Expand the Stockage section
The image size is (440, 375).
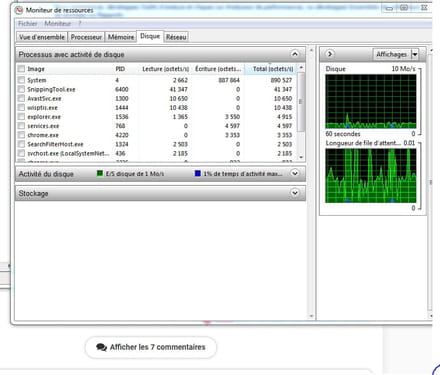(x=295, y=193)
